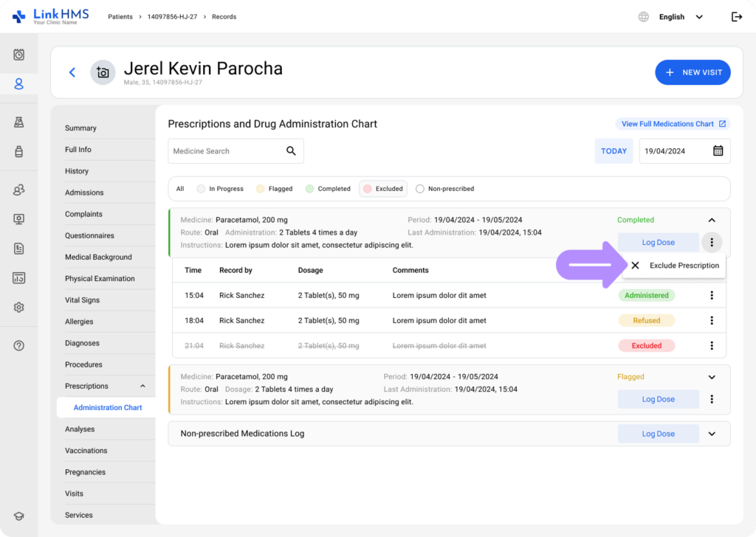Select Exclude Prescription from the popup menu
This screenshot has width=756, height=537.
[676, 266]
